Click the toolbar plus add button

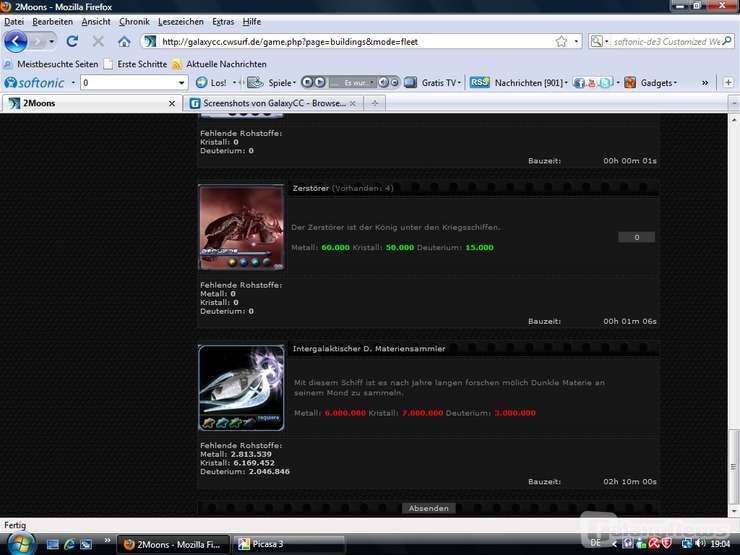click(728, 83)
